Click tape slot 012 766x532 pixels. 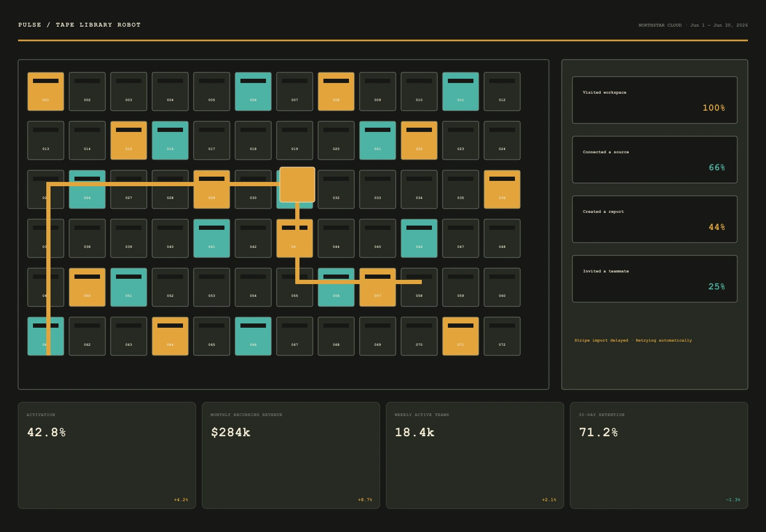(x=502, y=92)
